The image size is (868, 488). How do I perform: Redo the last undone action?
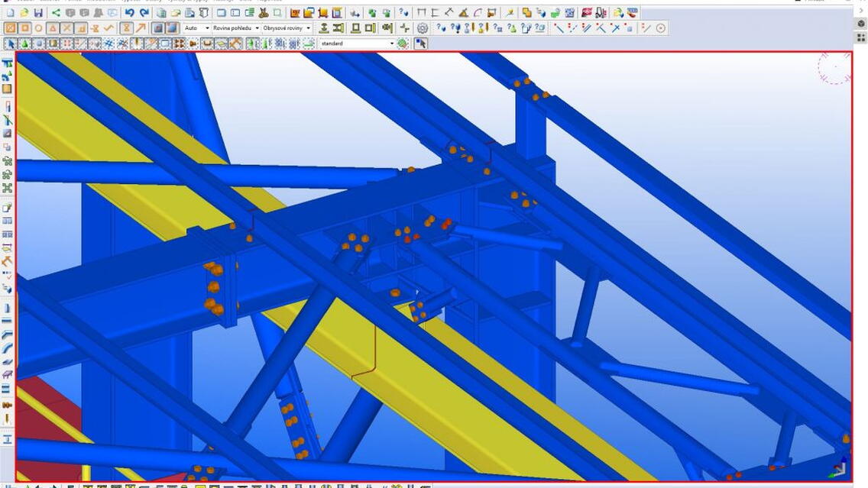pos(144,13)
